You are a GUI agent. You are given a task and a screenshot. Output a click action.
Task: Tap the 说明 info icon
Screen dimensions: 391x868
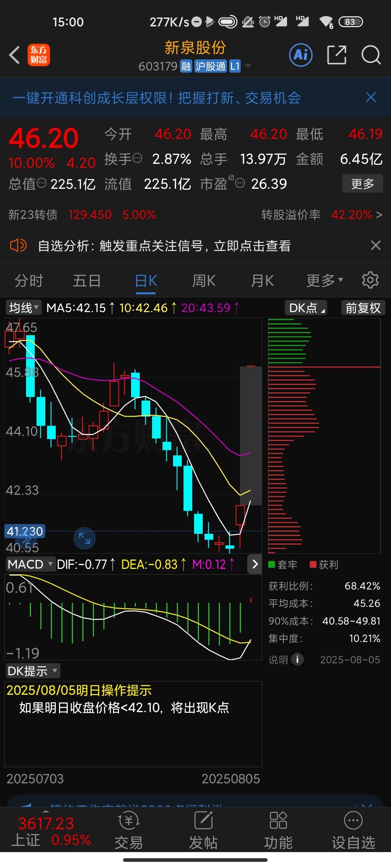point(298,659)
